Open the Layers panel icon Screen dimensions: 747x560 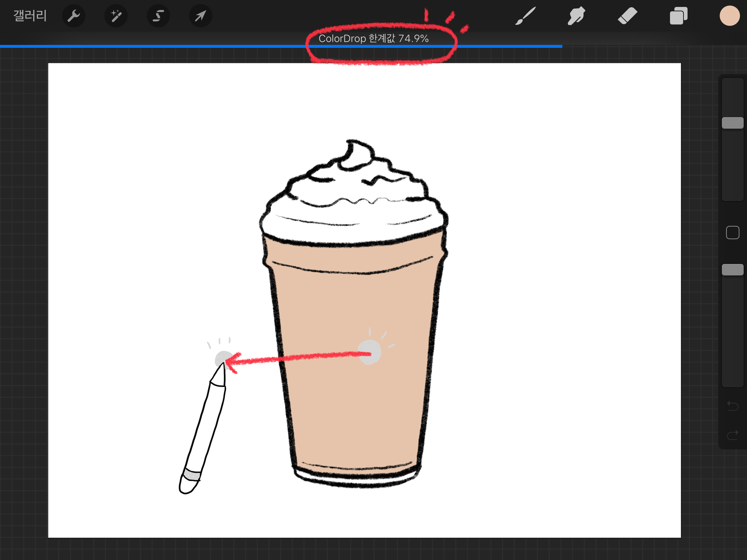click(x=678, y=16)
